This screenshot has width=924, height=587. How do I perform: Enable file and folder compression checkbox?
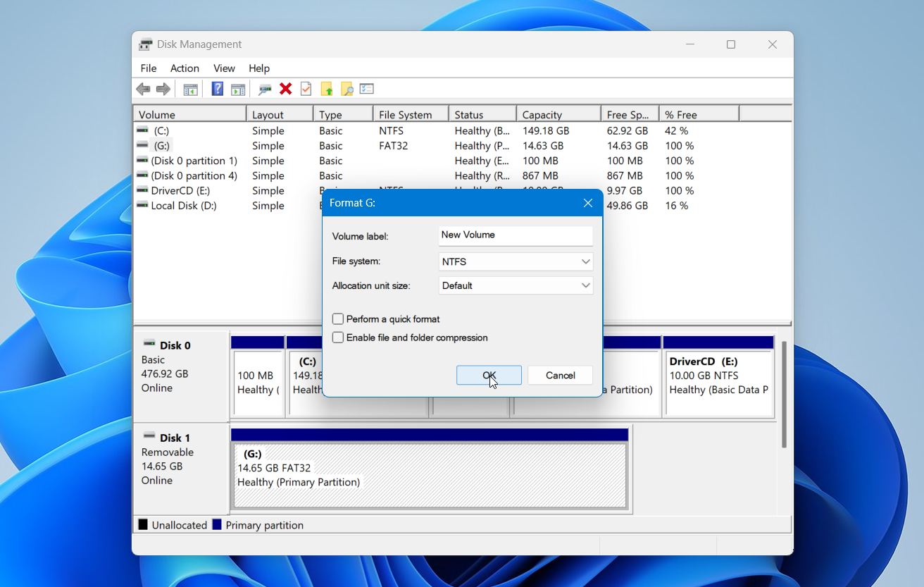[x=338, y=338]
